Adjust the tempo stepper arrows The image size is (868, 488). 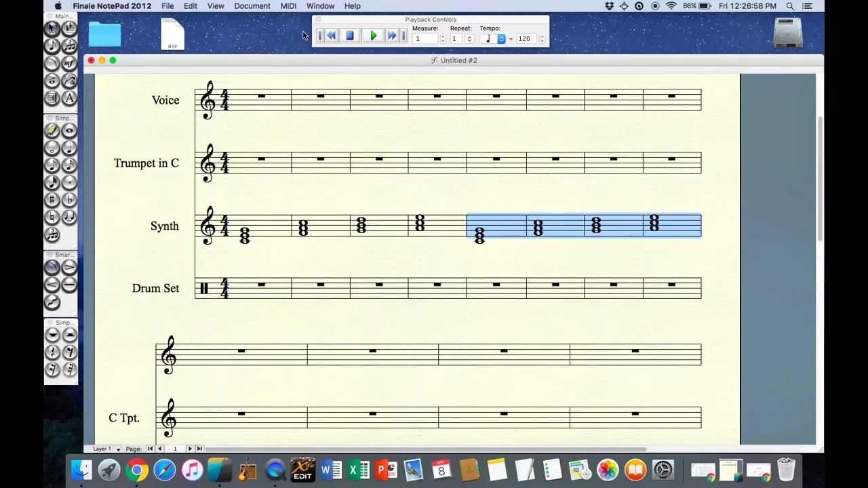[542, 39]
